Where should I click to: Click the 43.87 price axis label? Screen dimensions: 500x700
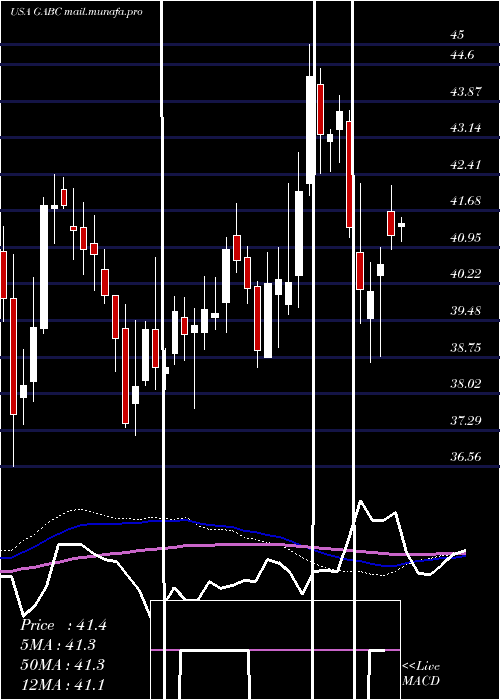(x=466, y=92)
